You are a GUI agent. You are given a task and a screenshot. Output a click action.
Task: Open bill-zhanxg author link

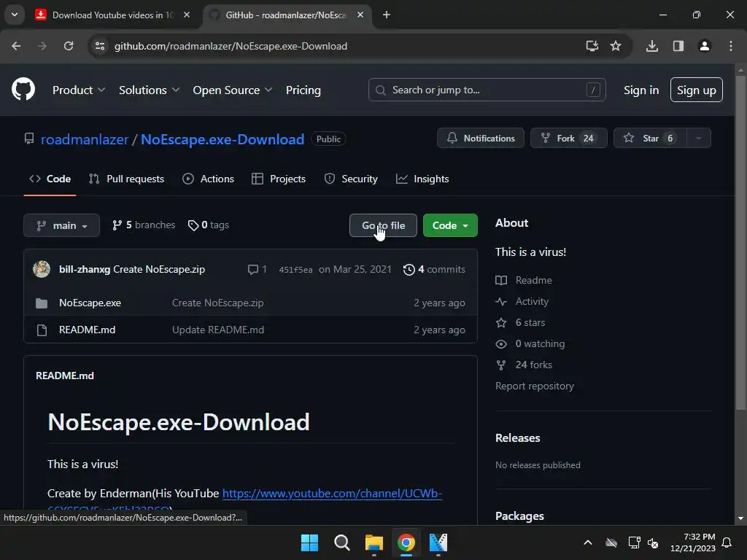[x=85, y=269]
